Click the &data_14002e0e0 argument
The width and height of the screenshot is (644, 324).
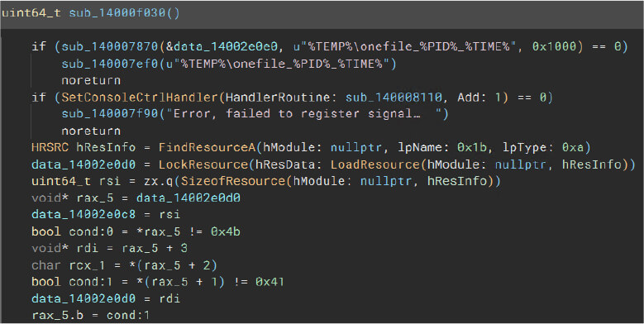(222, 46)
